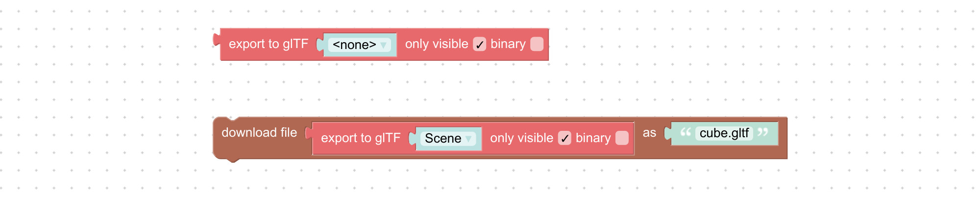This screenshot has height=197, width=980.
Task: Edit the cube.gltf filename text field
Action: pyautogui.click(x=724, y=133)
